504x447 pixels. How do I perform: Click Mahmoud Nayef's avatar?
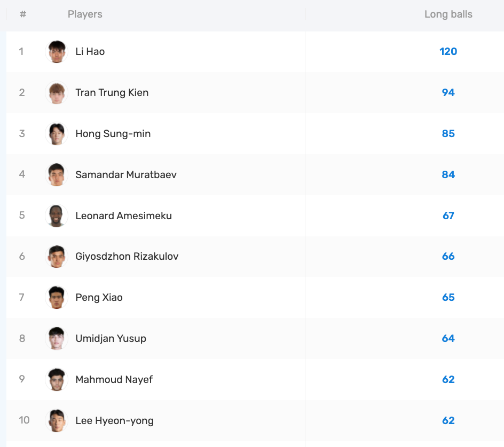point(56,380)
